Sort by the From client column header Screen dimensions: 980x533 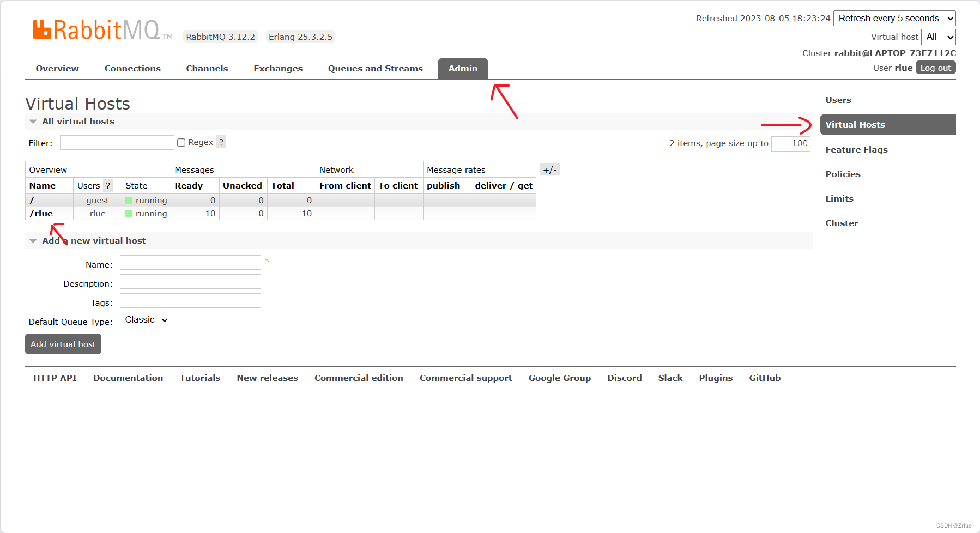345,185
